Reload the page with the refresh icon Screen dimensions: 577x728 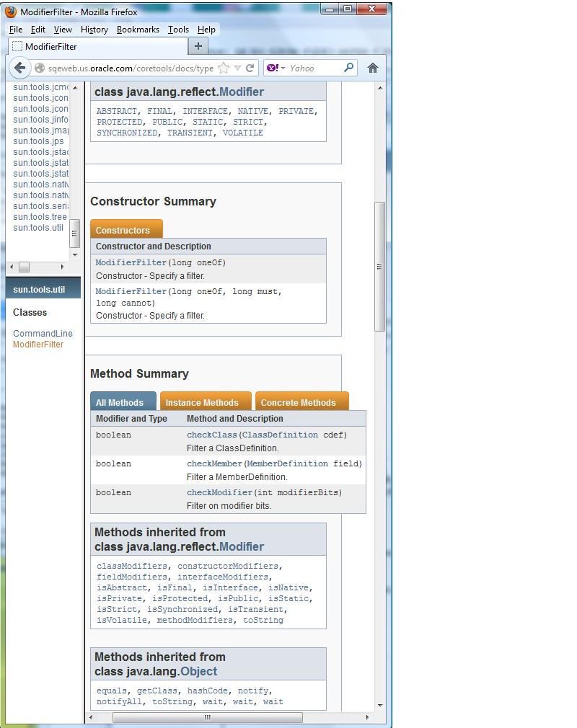tap(250, 68)
